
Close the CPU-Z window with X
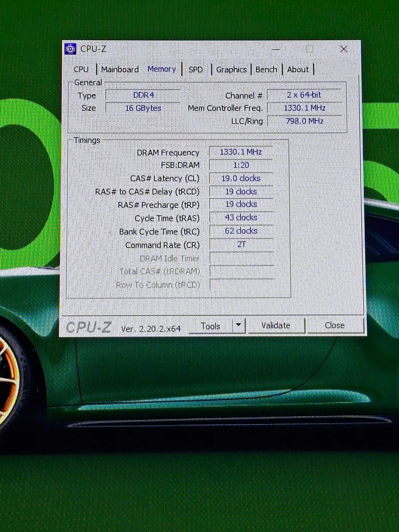[344, 49]
